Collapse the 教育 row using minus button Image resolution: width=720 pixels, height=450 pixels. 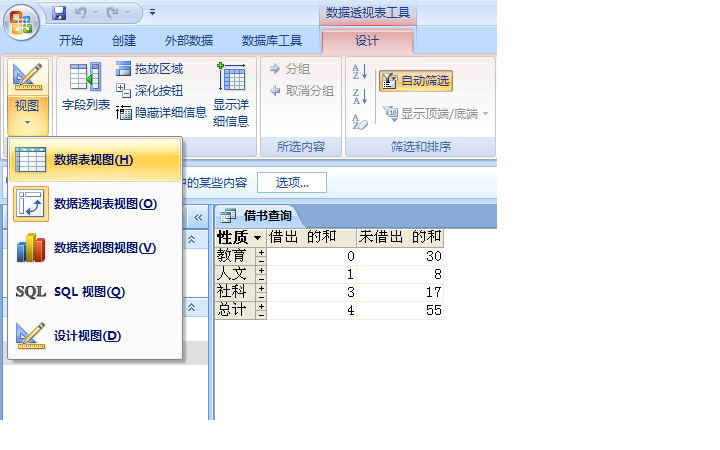coord(261,260)
